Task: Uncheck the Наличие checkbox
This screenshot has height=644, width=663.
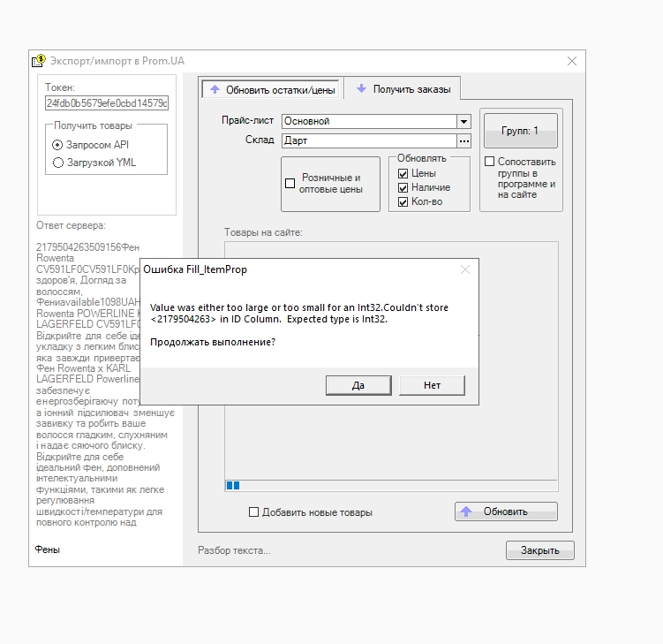Action: (403, 187)
